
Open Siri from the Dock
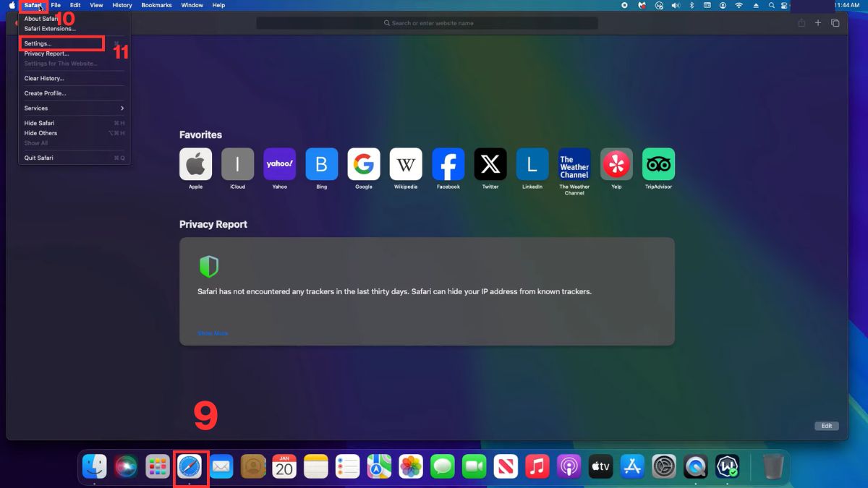click(x=126, y=467)
